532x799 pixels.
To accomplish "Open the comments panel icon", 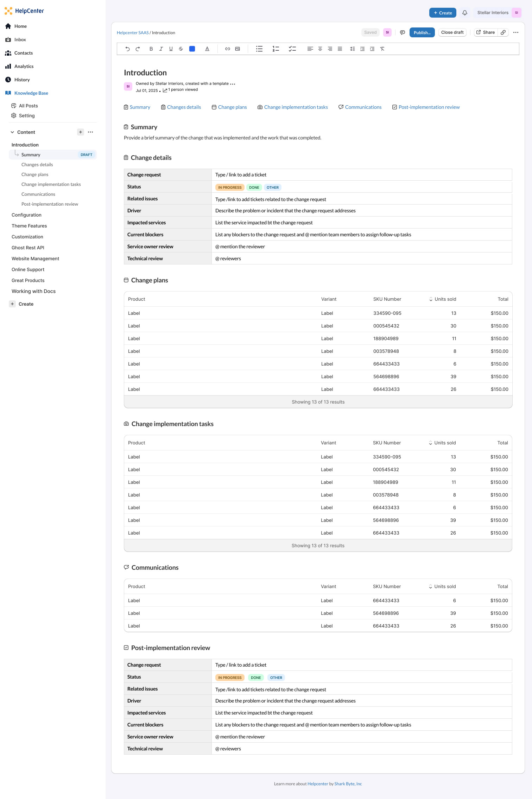I will pyautogui.click(x=403, y=32).
